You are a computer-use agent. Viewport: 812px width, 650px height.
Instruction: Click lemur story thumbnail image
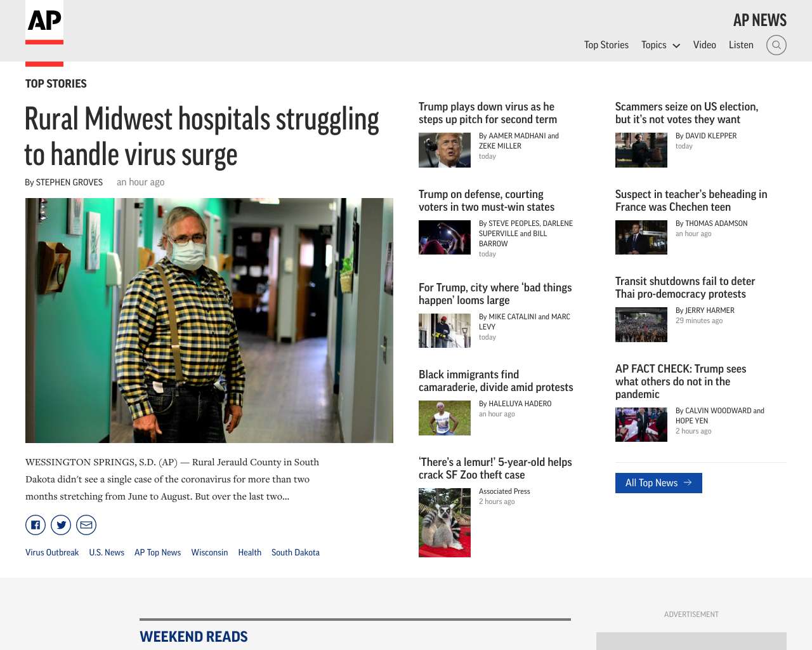445,522
